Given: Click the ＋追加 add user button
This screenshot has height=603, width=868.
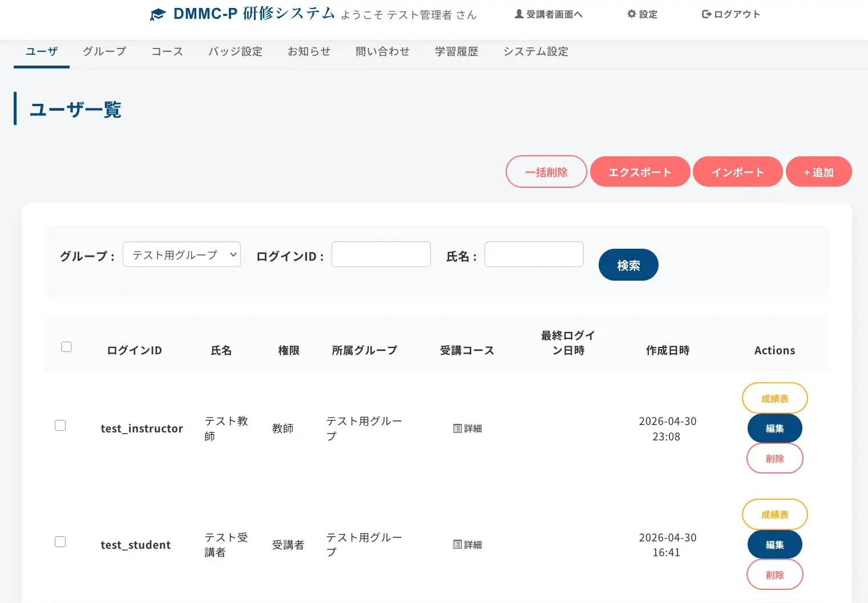Looking at the screenshot, I should coord(818,172).
